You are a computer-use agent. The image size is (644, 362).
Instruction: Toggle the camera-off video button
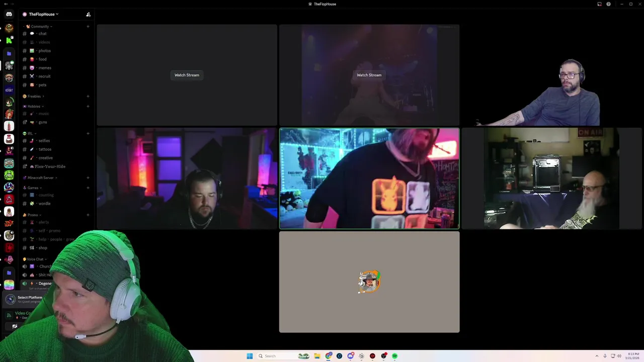coord(15,326)
